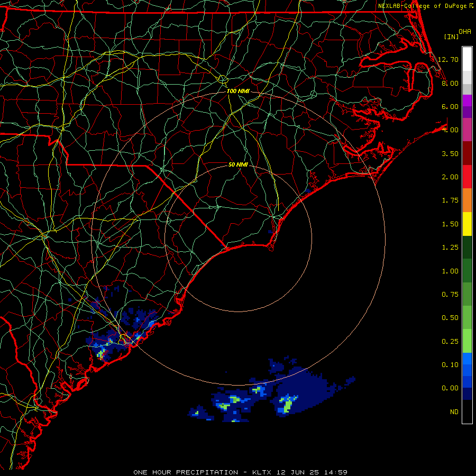The image size is (476, 476).
Task: Click the 1.25 legend value
Action: [x=450, y=248]
